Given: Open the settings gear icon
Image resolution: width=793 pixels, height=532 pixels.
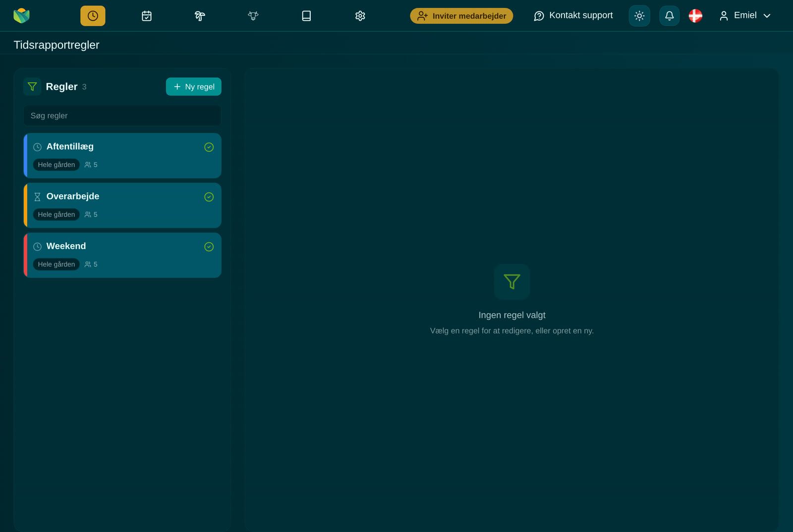Looking at the screenshot, I should 360,16.
